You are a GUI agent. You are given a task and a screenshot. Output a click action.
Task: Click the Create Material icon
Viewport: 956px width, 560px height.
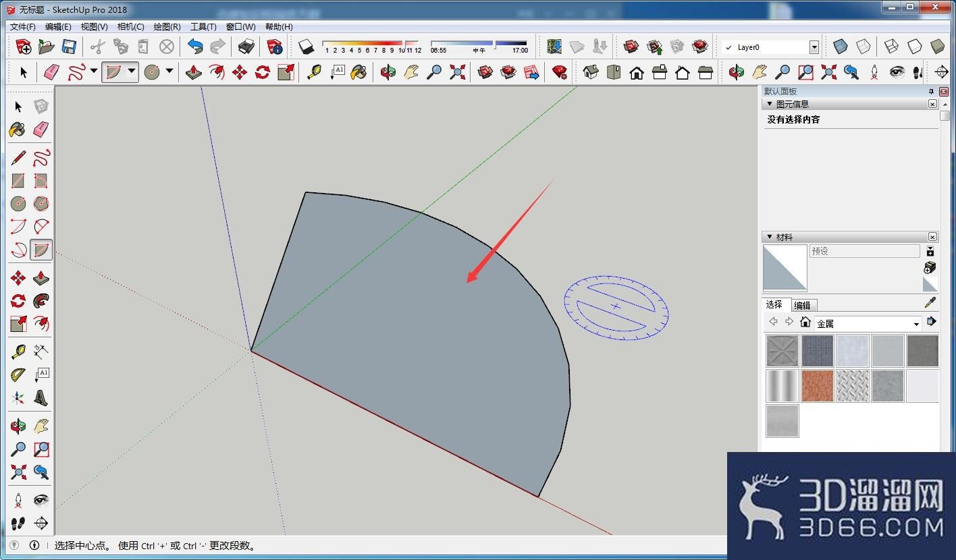[x=930, y=268]
